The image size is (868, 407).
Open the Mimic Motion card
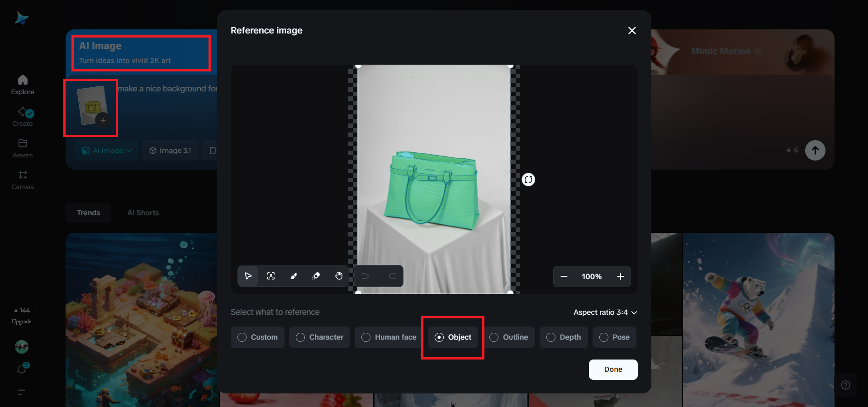726,52
